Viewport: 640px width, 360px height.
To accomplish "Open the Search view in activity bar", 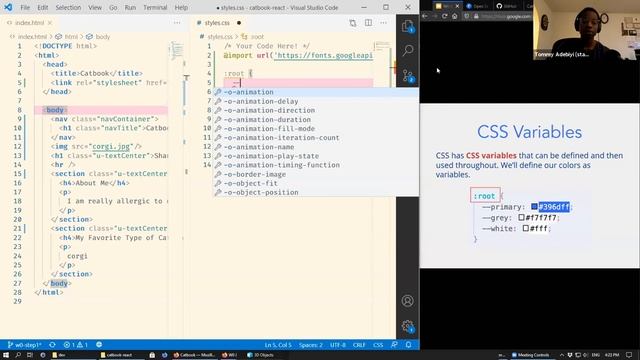I will pos(407,51).
